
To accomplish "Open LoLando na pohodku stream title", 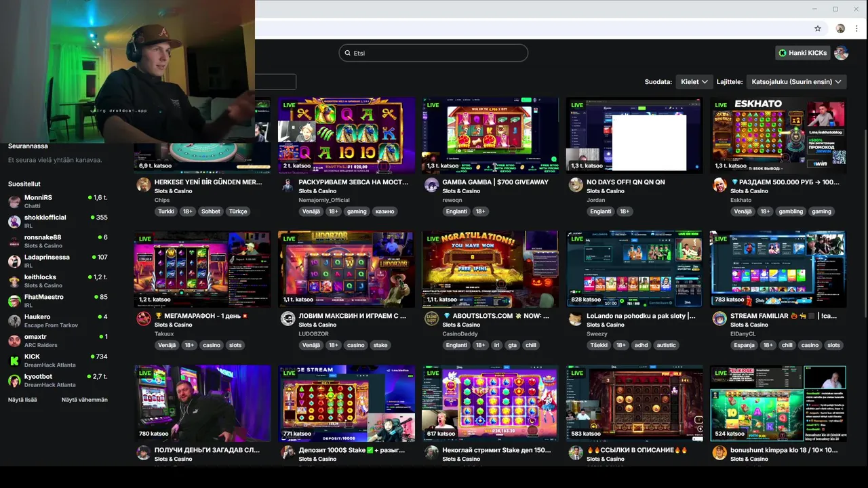I will tap(641, 316).
